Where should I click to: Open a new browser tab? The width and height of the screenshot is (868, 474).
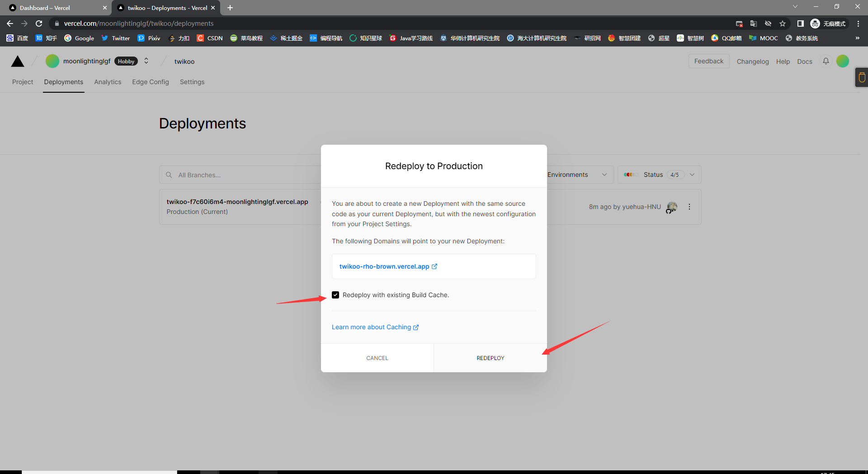point(230,8)
